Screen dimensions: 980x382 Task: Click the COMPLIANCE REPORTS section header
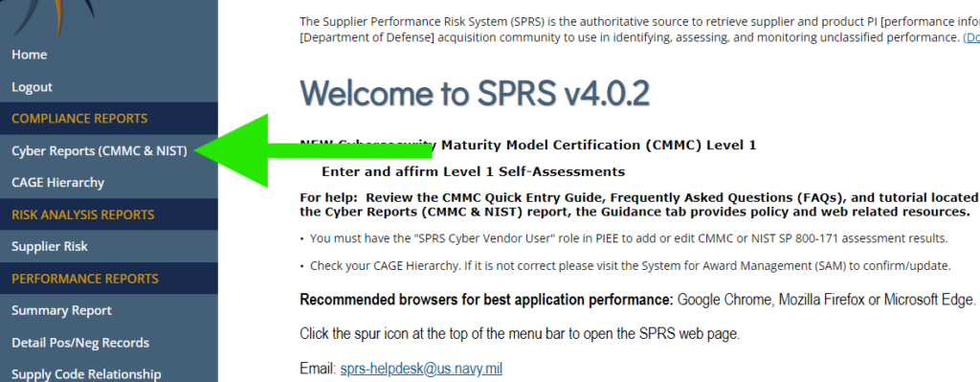[79, 119]
